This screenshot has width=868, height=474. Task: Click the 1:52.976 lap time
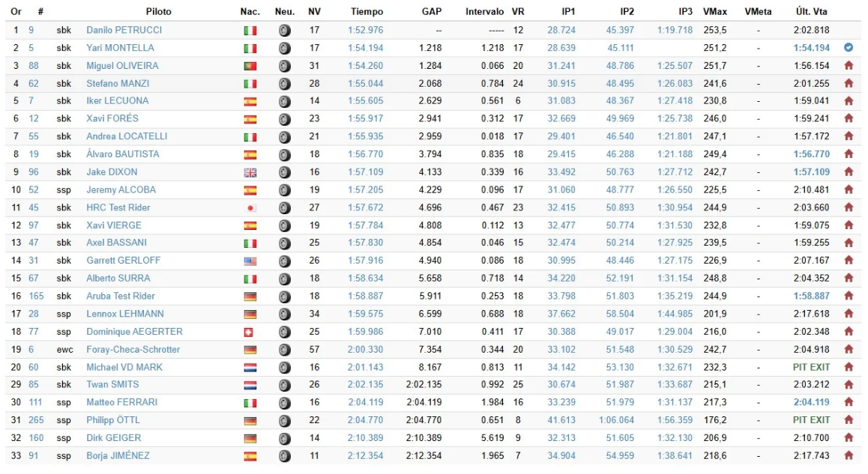click(x=365, y=30)
